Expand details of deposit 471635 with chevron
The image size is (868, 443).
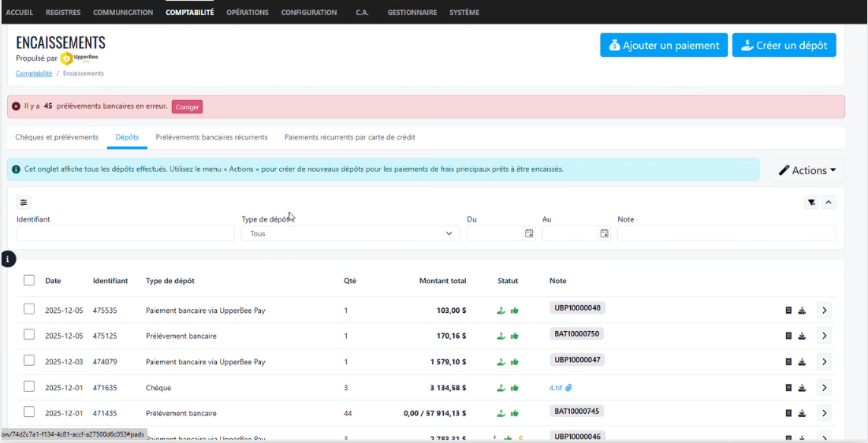825,388
